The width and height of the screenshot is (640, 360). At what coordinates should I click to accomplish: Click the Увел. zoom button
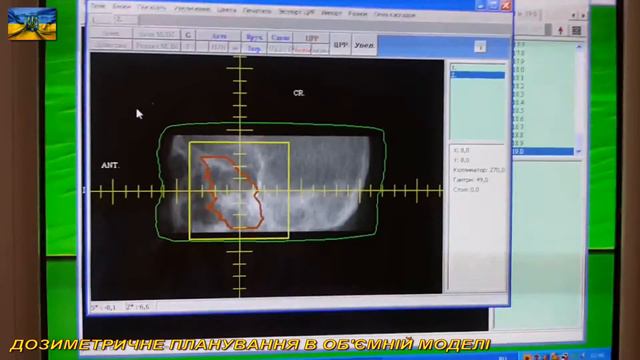click(364, 45)
